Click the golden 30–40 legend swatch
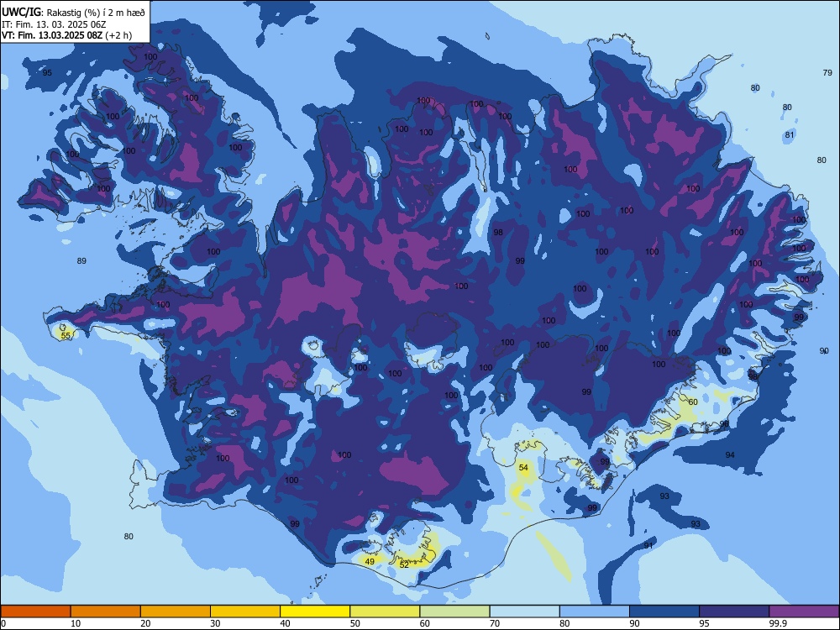This screenshot has height=630, width=840. click(245, 612)
